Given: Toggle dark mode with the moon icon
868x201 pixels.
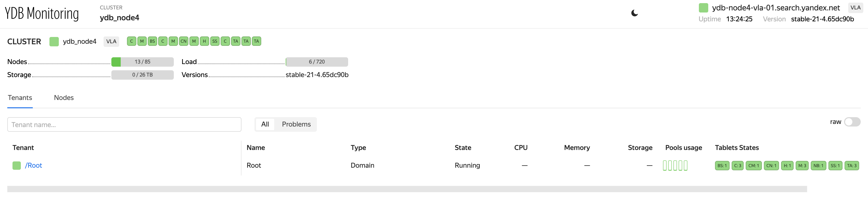Looking at the screenshot, I should click(x=635, y=13).
